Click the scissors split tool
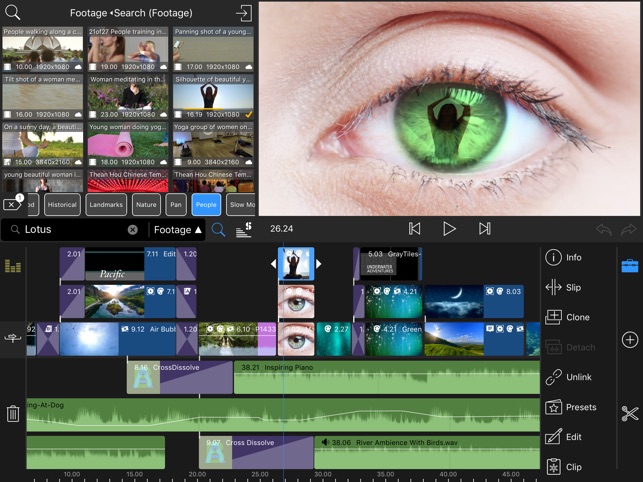The height and width of the screenshot is (482, 643). tap(629, 413)
